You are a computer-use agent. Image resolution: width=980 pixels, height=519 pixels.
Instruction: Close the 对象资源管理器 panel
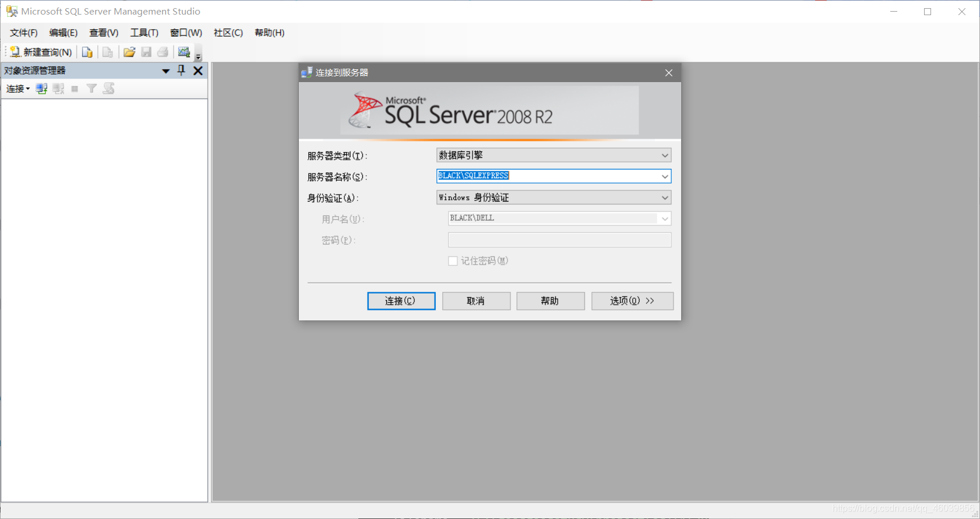[x=198, y=70]
